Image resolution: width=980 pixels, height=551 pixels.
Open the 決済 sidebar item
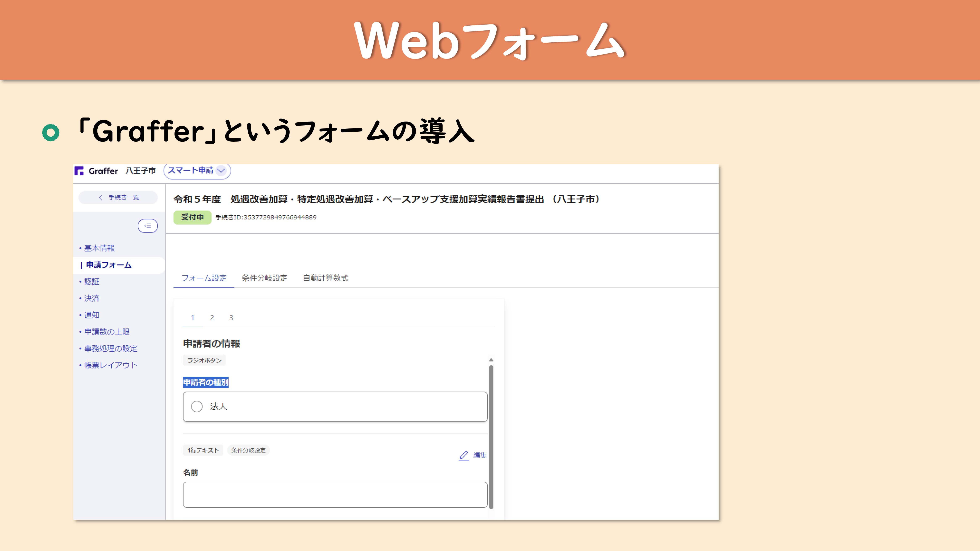[x=91, y=298]
